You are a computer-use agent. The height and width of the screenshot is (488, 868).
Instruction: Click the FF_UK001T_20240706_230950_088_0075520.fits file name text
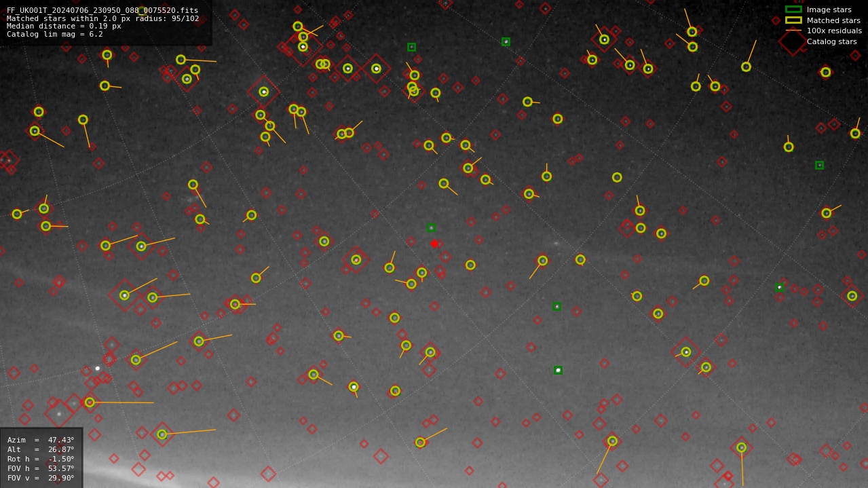(x=102, y=10)
